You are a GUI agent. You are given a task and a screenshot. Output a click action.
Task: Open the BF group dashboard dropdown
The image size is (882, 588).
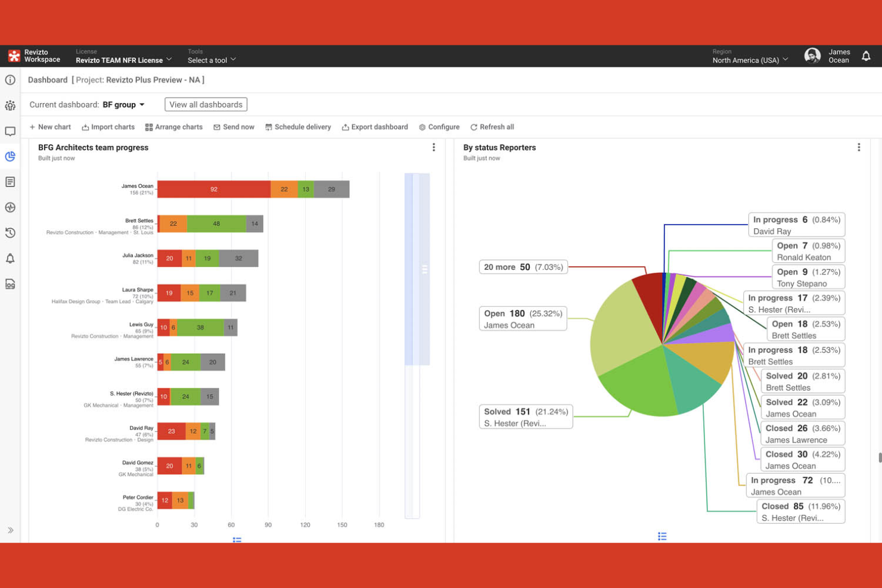pyautogui.click(x=123, y=105)
